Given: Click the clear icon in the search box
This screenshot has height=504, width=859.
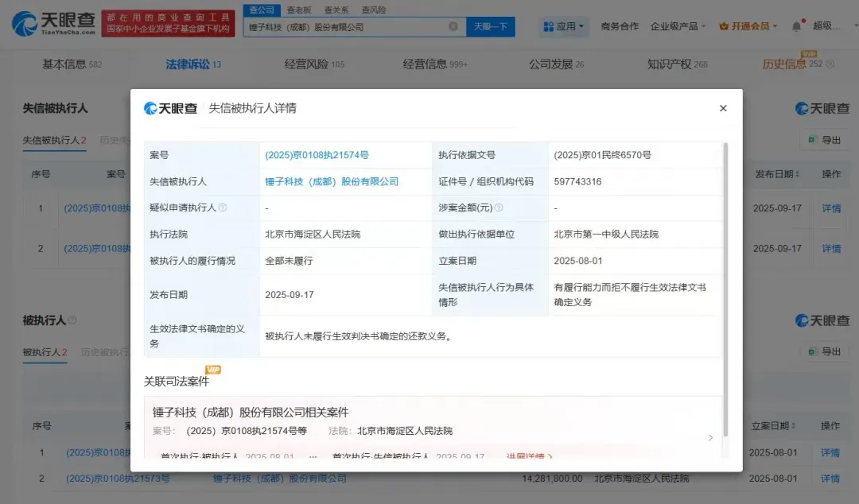Looking at the screenshot, I should [453, 26].
